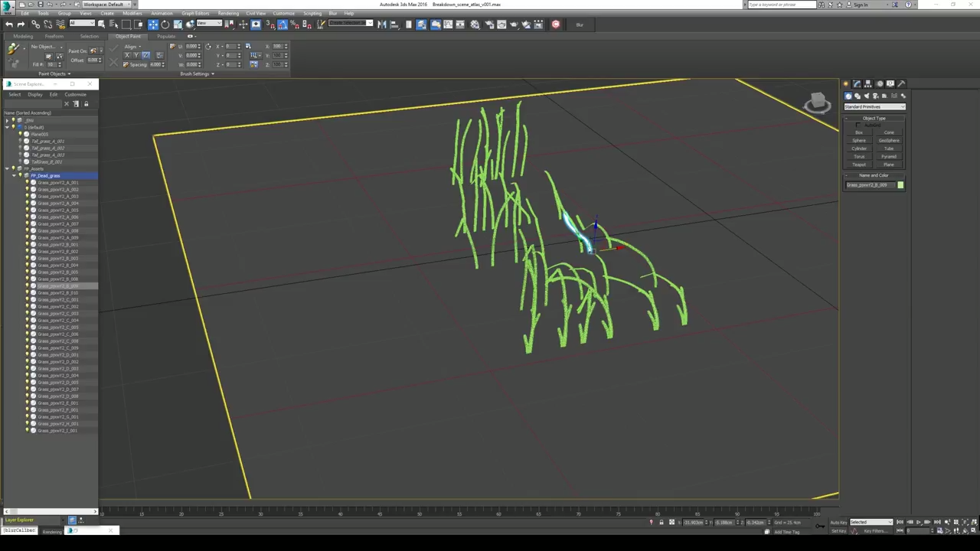Open the Hierarchy command panel tab
Screen dimensions: 980x551
[868, 83]
